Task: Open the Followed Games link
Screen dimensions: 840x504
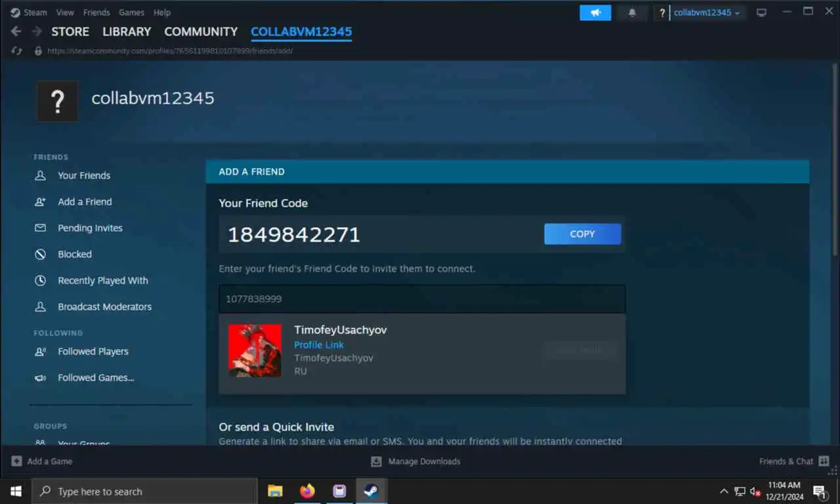Action: click(96, 377)
